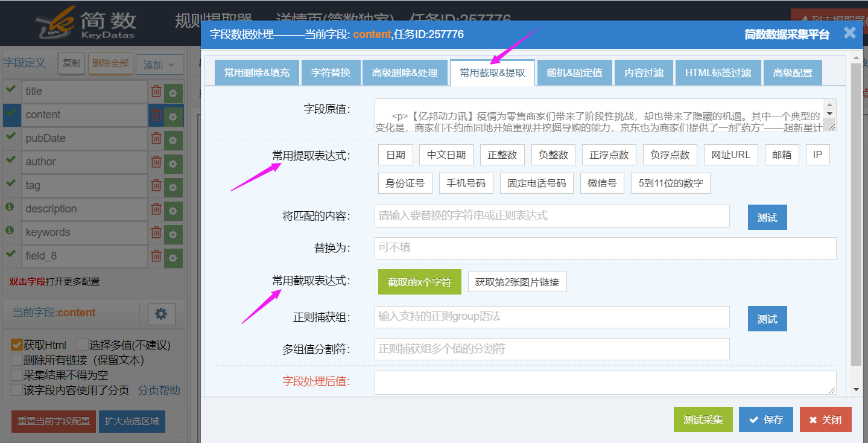868x443 pixels.
Task: Open gear settings for description field
Action: (x=173, y=211)
